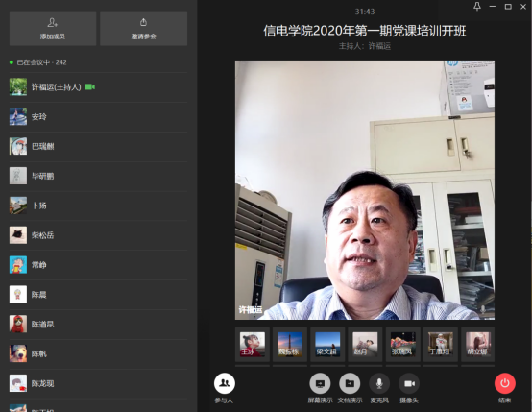Toggle the 摄像头 camera
Image resolution: width=532 pixels, height=412 pixels.
[409, 383]
